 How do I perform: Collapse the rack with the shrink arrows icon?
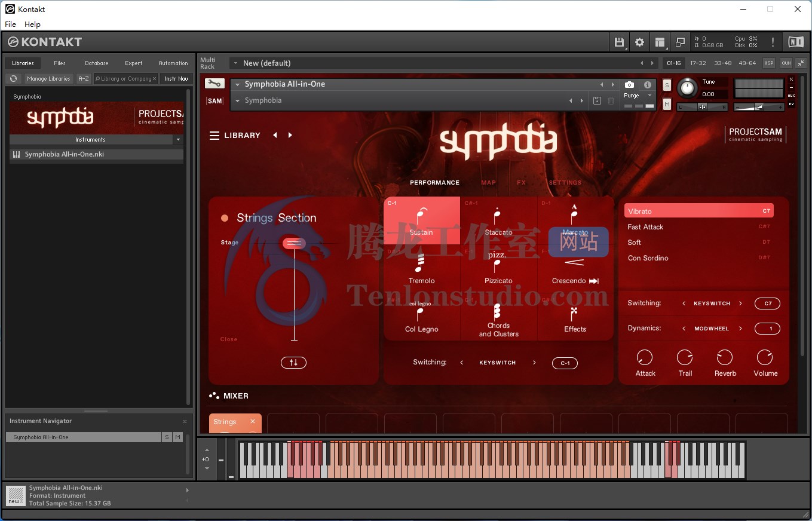[x=801, y=63]
